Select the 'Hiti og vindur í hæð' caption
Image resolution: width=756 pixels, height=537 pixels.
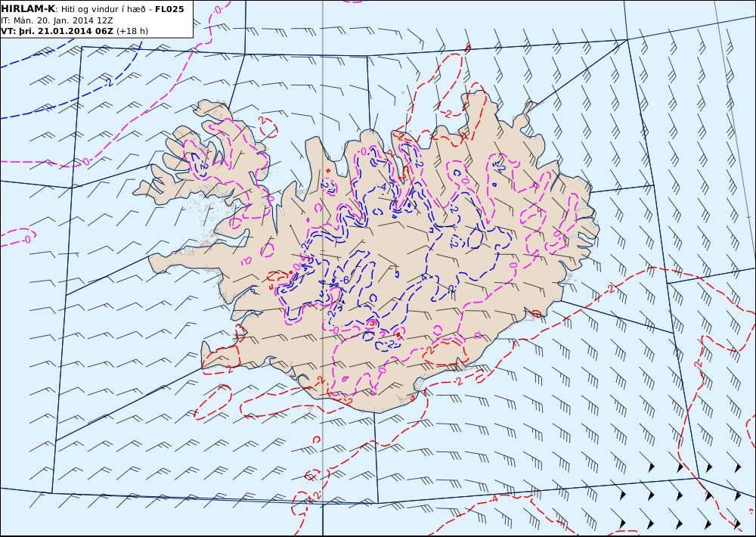tap(103, 9)
